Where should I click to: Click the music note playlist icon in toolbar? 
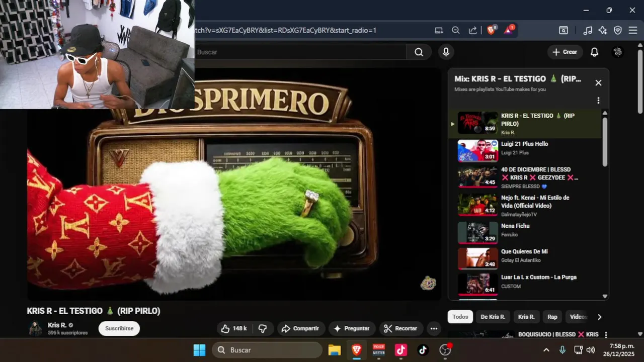588,30
